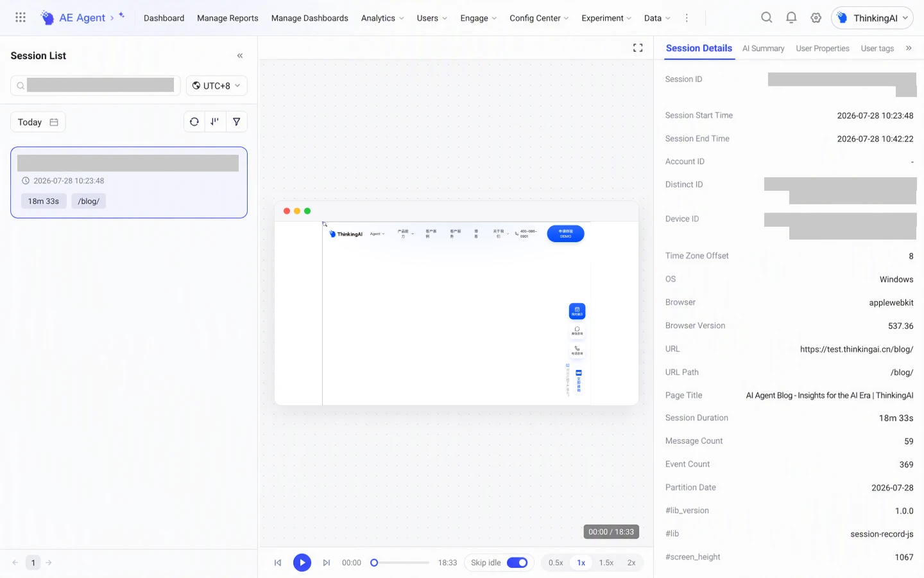The image size is (924, 578).
Task: Click the session search input field
Action: point(96,85)
